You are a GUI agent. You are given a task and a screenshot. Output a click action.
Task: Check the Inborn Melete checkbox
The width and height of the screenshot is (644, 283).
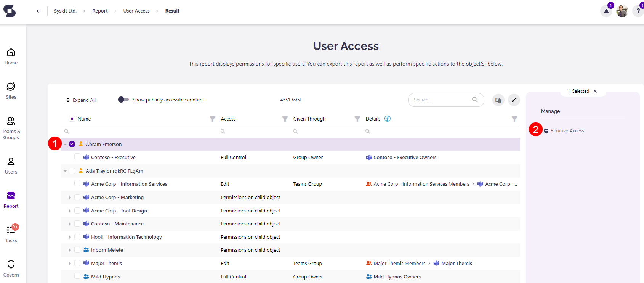tap(77, 250)
